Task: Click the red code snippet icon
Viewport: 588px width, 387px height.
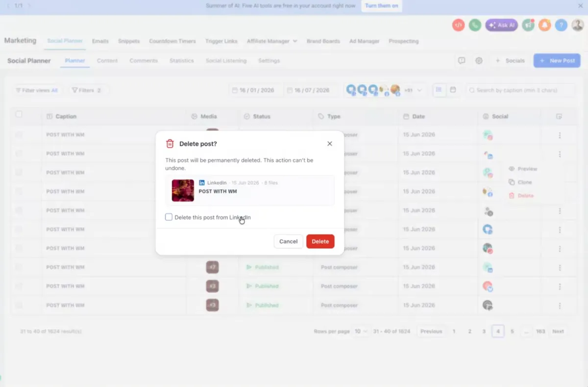Action: tap(459, 25)
